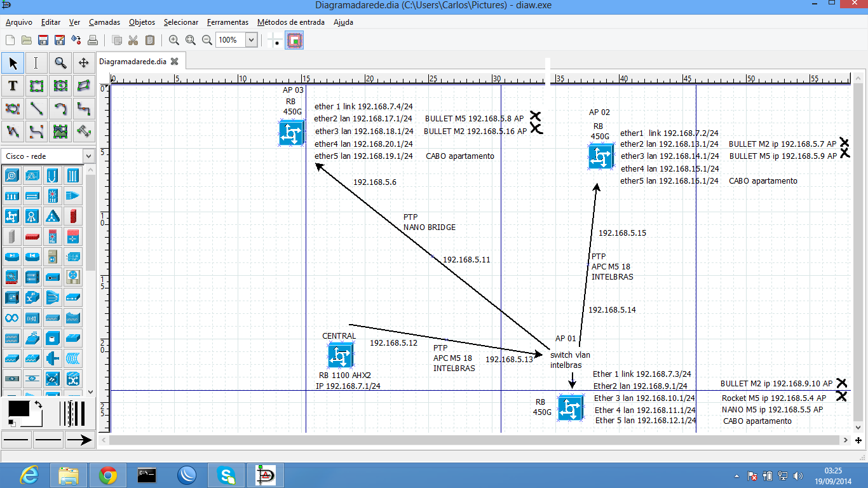868x488 pixels.
Task: Swap foreground and background colors
Action: [x=38, y=405]
